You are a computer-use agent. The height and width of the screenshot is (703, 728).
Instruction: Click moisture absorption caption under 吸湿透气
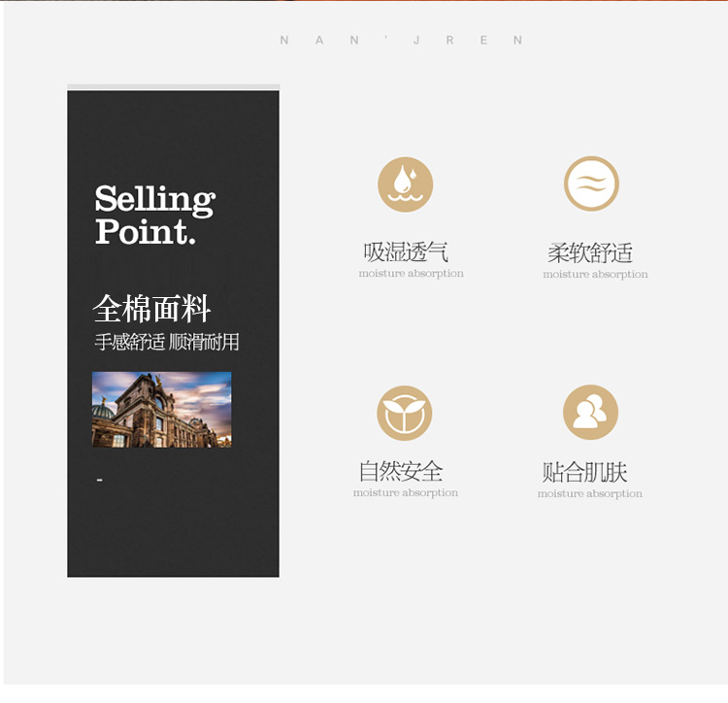[411, 274]
